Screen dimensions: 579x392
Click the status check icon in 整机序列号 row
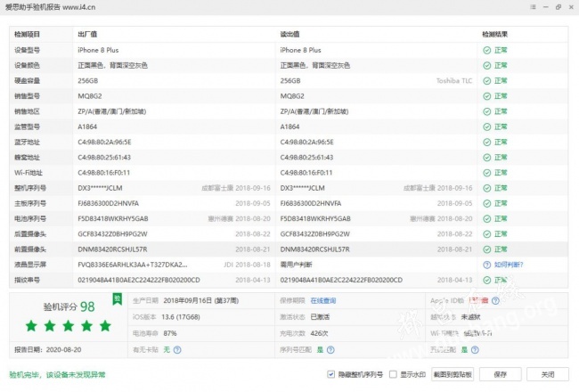coord(487,188)
